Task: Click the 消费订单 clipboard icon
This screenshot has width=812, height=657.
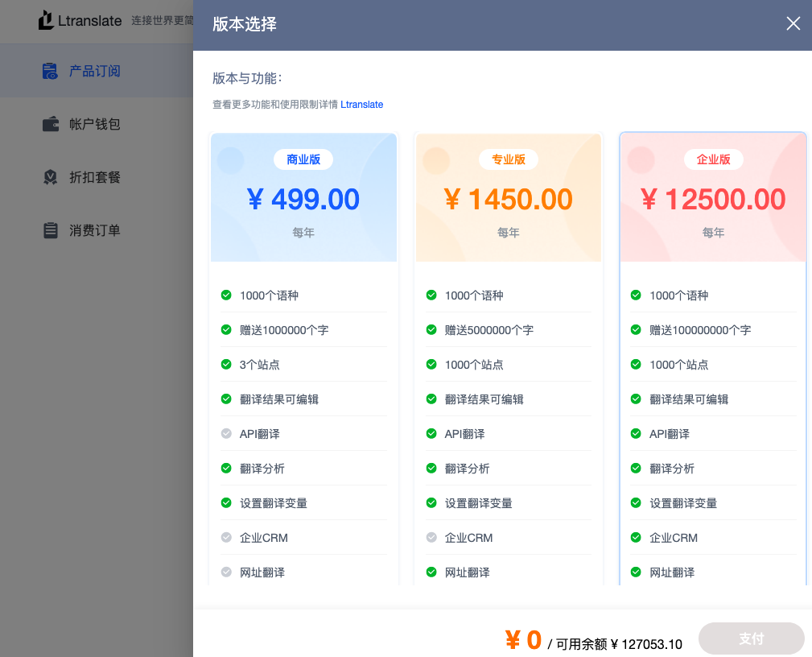Action: point(50,230)
